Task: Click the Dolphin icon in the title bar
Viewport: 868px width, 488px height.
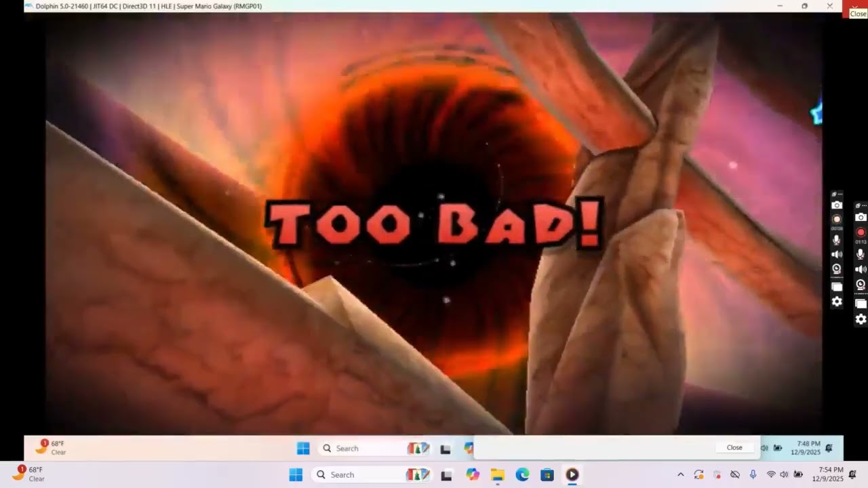Action: point(29,6)
